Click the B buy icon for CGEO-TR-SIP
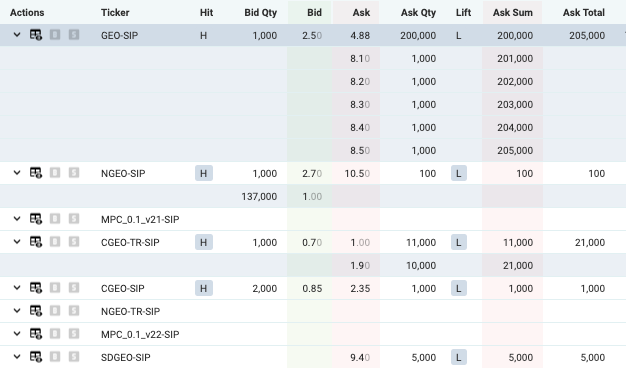The image size is (626, 368). pos(55,242)
